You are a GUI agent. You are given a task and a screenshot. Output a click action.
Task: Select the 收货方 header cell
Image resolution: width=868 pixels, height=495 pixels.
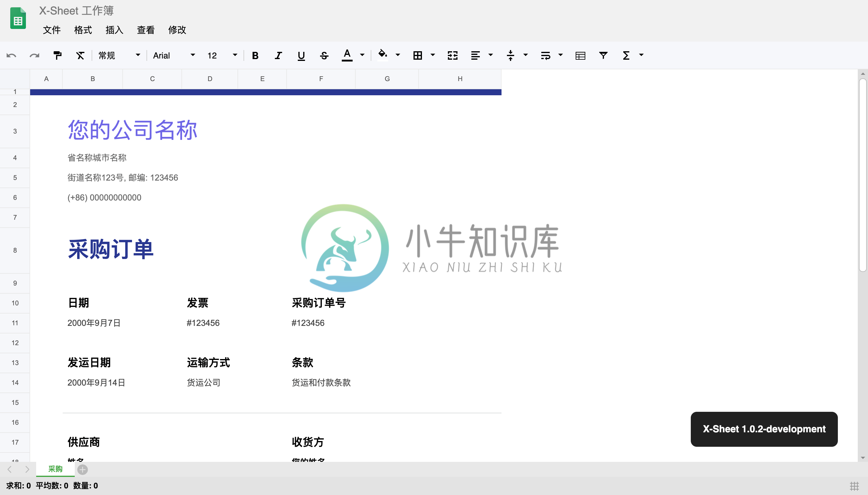click(308, 442)
